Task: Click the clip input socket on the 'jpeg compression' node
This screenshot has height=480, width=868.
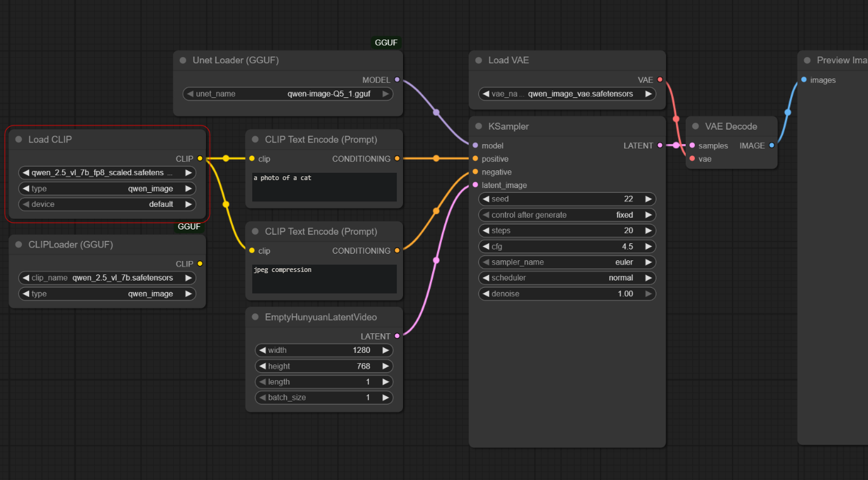Action: pos(252,251)
